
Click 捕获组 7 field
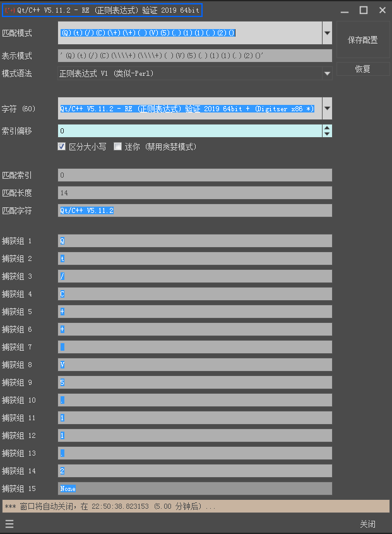click(195, 347)
